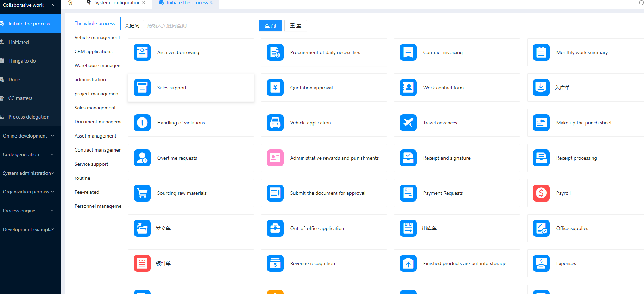Open the Archives borrowing process icon

pyautogui.click(x=142, y=52)
